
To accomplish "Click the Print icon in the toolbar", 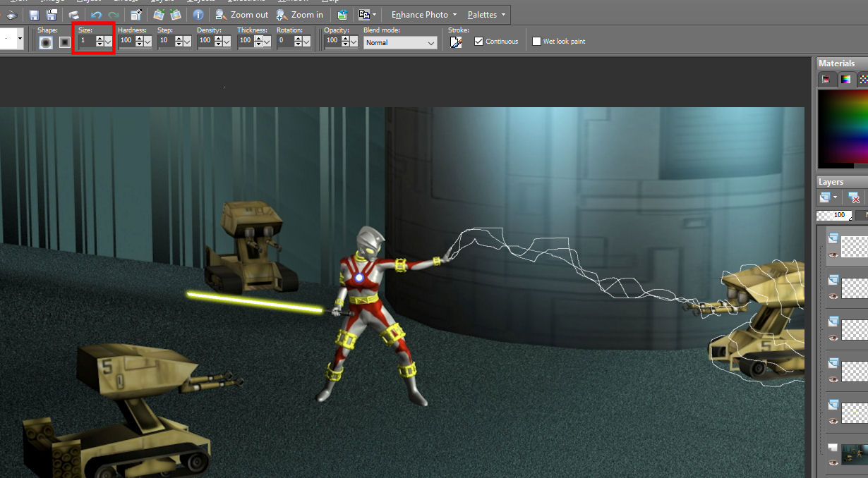I will (x=73, y=14).
